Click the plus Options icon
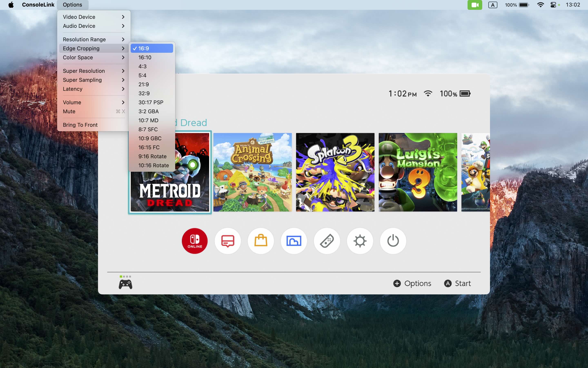Screen dimensions: 588x368 pyautogui.click(x=397, y=283)
